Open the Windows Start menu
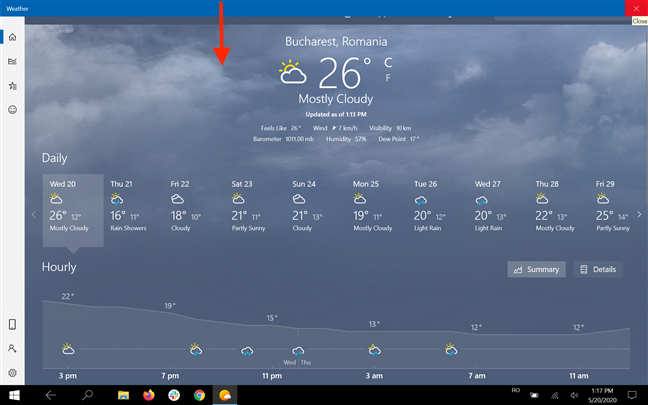This screenshot has height=405, width=648. coord(14,395)
